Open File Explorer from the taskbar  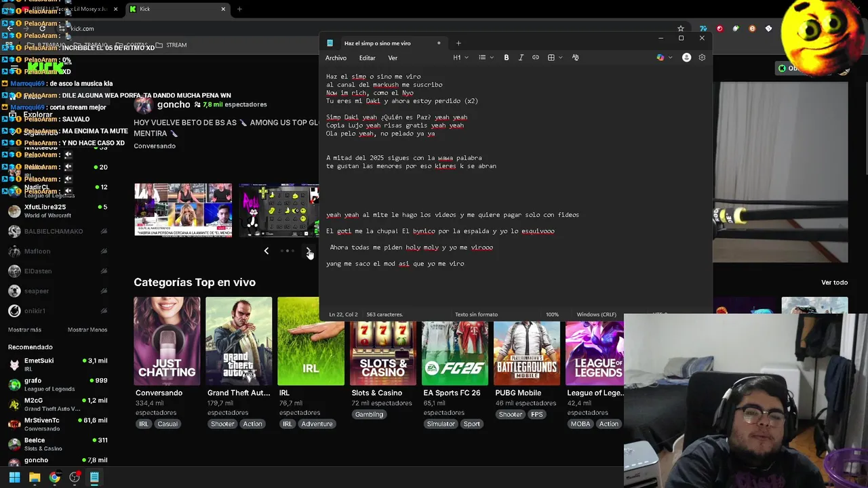(x=35, y=477)
